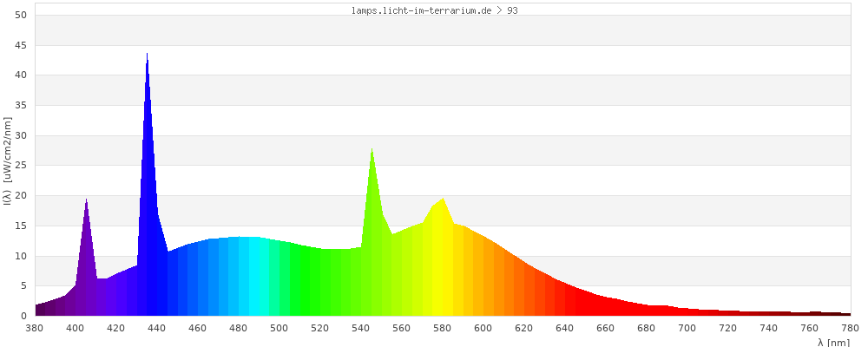Click the x-axis tick label 700
This screenshot has width=868, height=347.
click(x=687, y=328)
